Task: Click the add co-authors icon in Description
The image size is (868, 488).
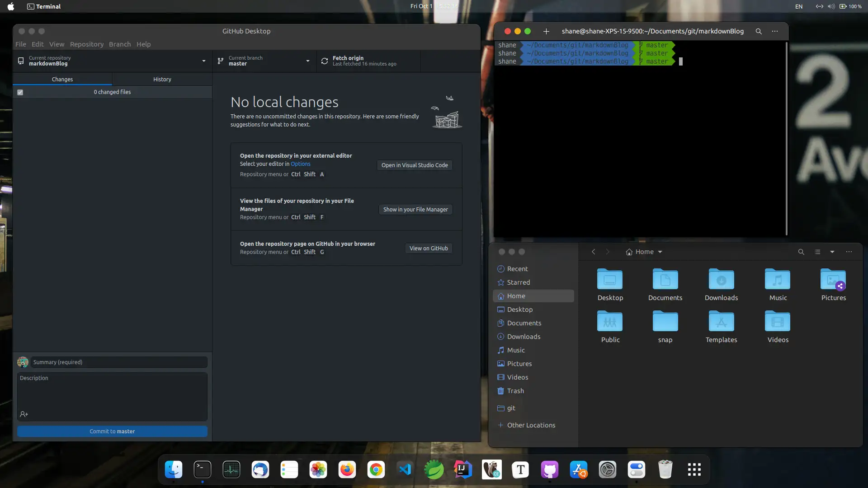Action: [x=24, y=414]
